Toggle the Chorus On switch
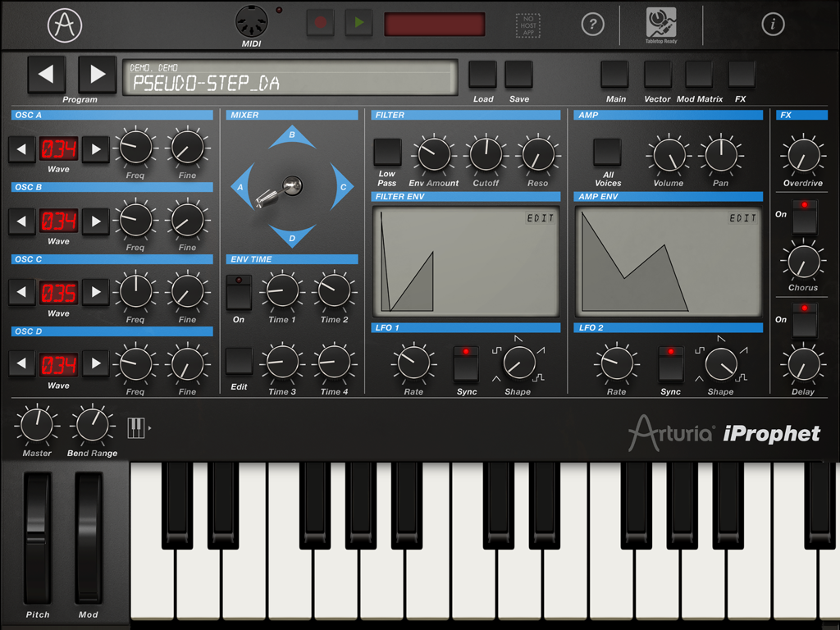 pyautogui.click(x=803, y=218)
